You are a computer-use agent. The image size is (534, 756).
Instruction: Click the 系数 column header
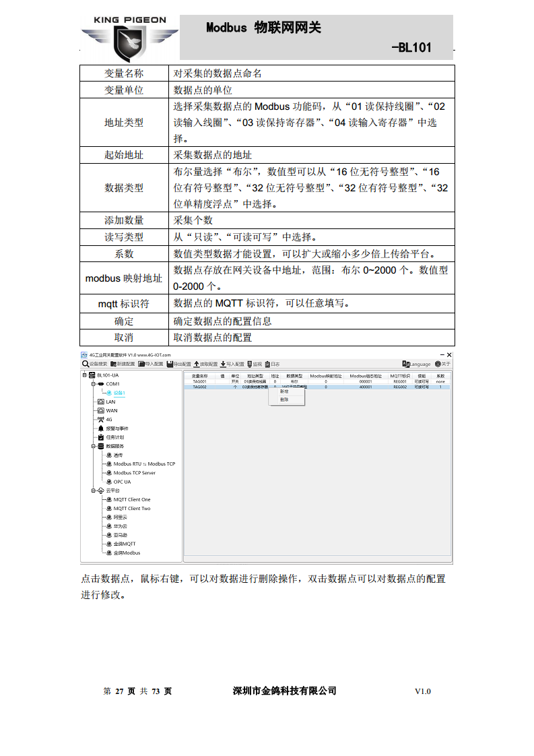(440, 376)
